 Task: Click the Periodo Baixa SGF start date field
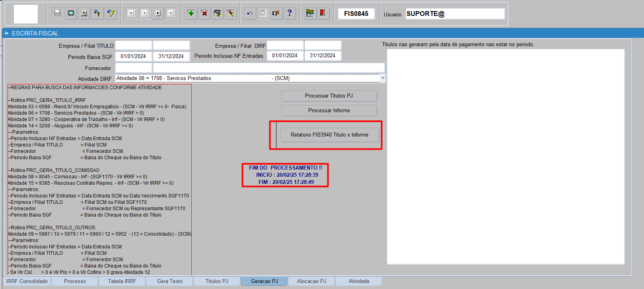coord(133,56)
